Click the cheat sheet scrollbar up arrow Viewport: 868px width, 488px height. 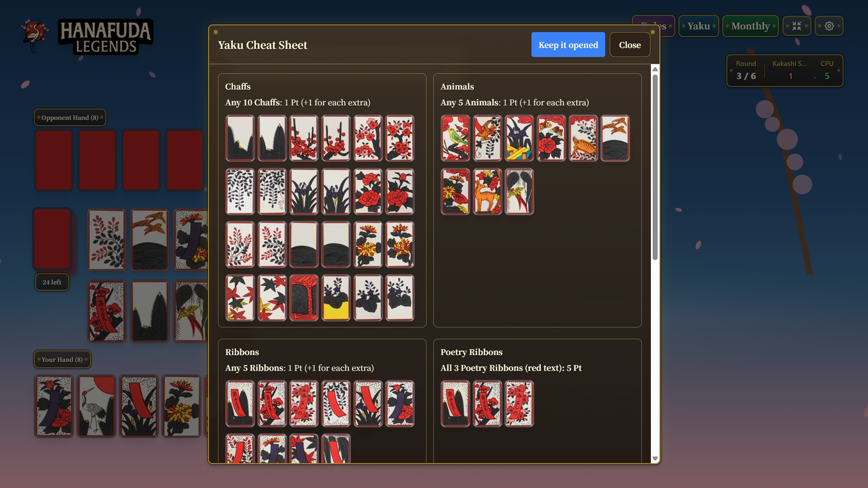pyautogui.click(x=655, y=69)
